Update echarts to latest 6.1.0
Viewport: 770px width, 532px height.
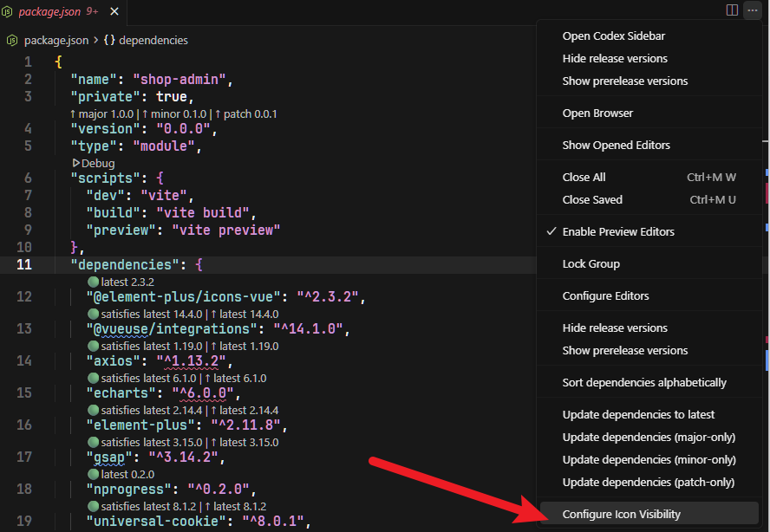tap(236, 379)
